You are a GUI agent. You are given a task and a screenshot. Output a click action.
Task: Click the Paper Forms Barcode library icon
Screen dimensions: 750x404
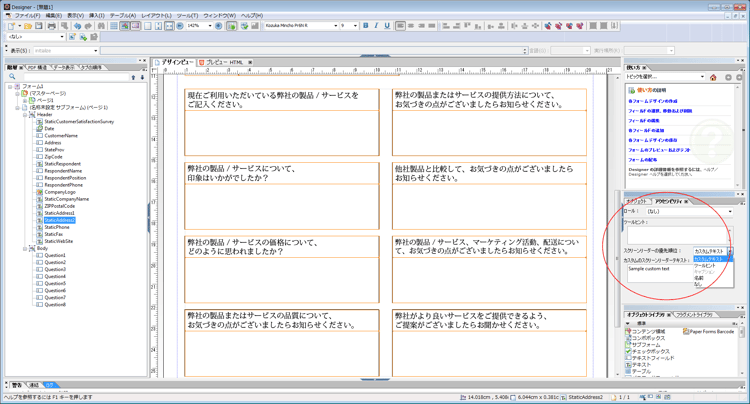coord(686,331)
